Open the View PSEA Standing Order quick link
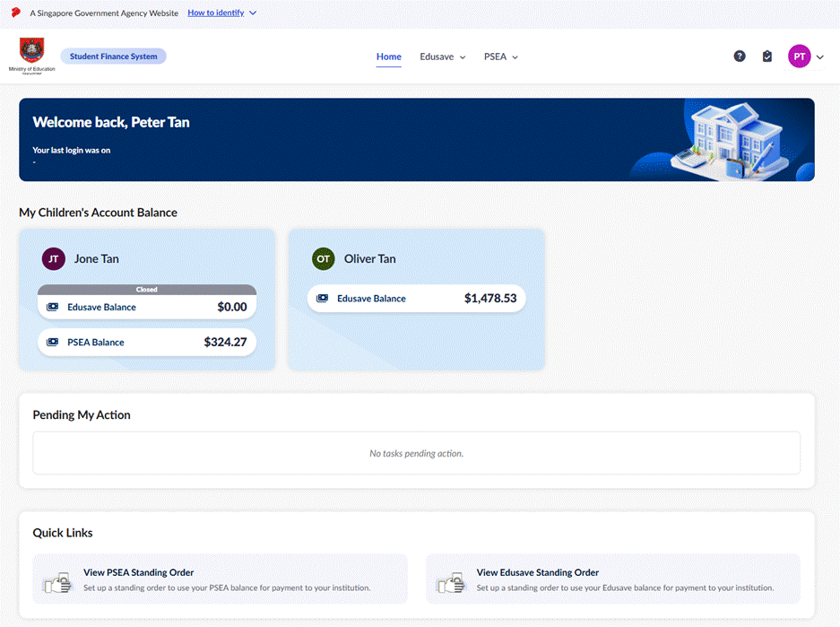Screen dimensions: 840x627 [221, 579]
